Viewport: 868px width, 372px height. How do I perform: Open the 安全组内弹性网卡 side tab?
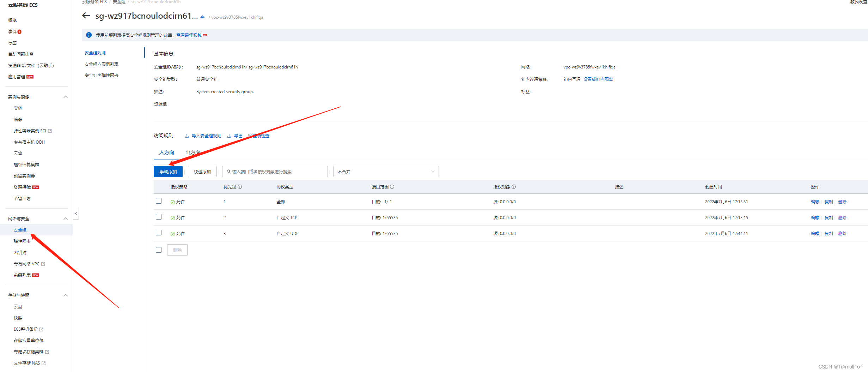102,76
